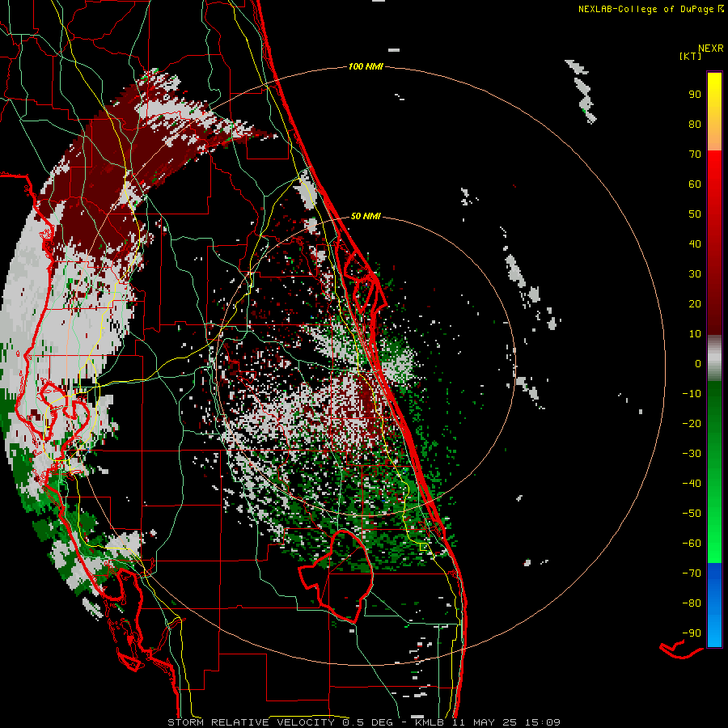Click the '50 NMI' range ring label
Viewport: 728px width, 728px height.
pos(366,216)
